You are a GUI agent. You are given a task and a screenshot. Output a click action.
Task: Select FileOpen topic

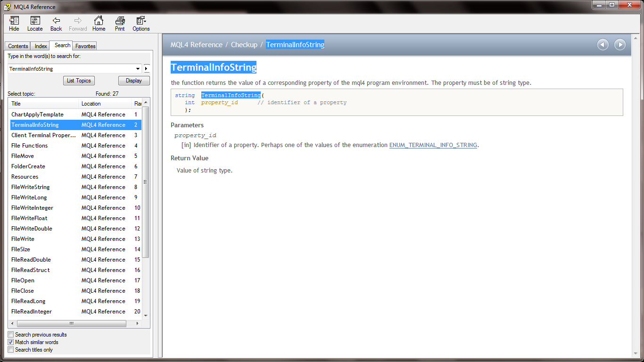click(75, 280)
